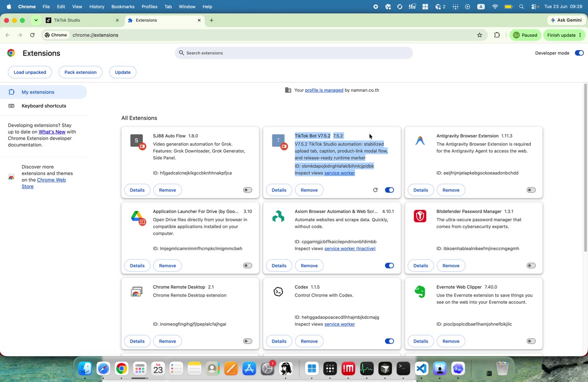Open the Bookmarks menu
This screenshot has width=588, height=382.
click(x=123, y=7)
